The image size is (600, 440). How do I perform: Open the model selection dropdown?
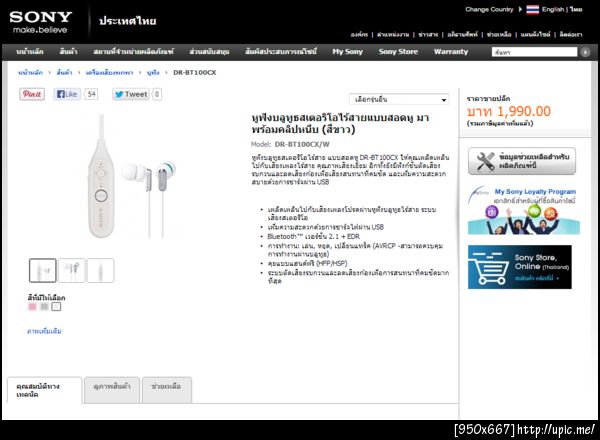coord(399,99)
